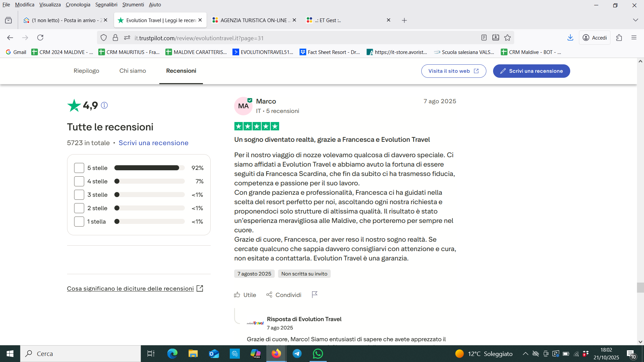Switch to the Riepilogo tab
This screenshot has height=362, width=644.
coord(87,71)
